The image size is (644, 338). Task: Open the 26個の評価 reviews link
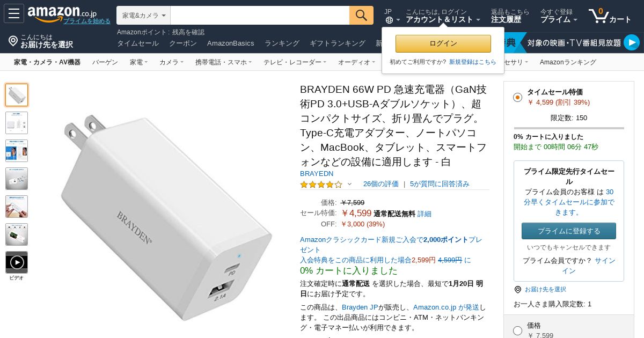tap(380, 184)
